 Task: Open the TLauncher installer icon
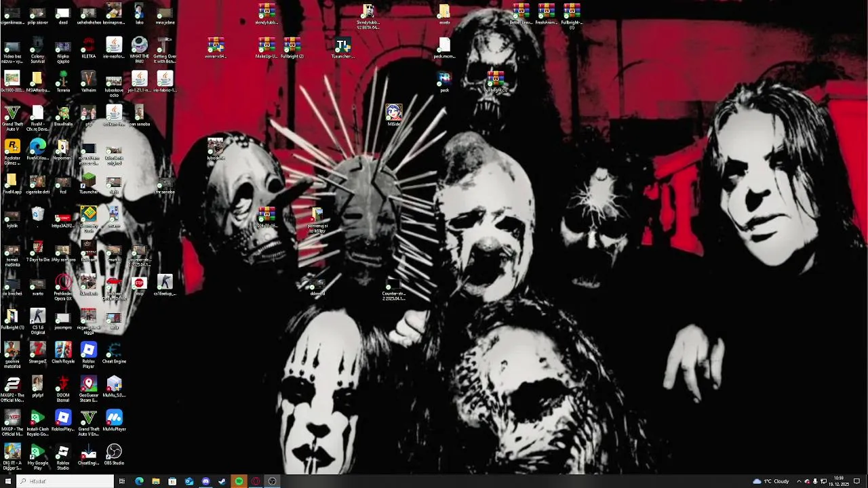point(342,49)
